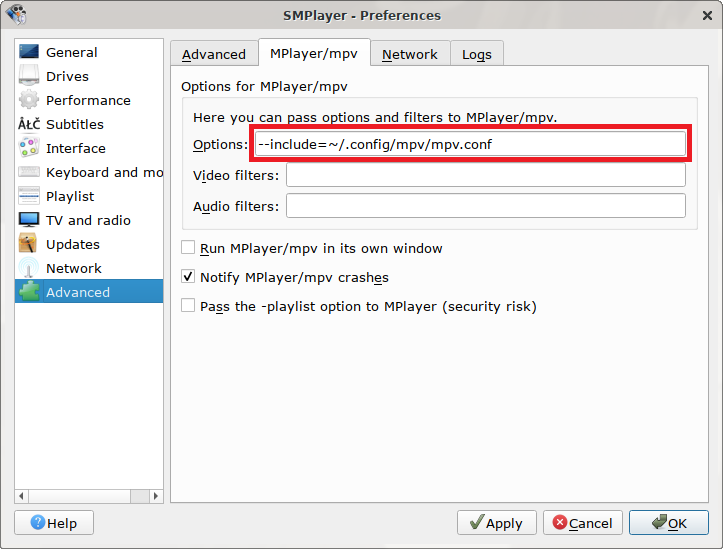Click the General label in sidebar
The height and width of the screenshot is (549, 723).
click(71, 52)
